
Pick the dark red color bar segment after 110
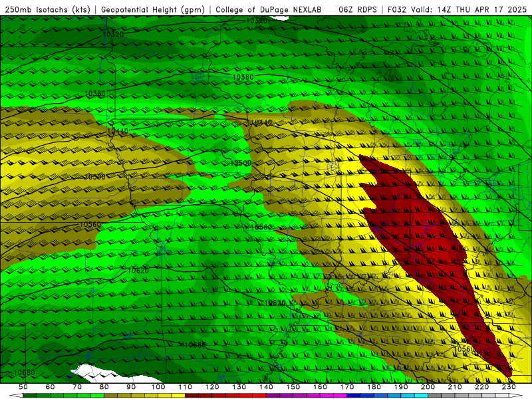point(192,396)
